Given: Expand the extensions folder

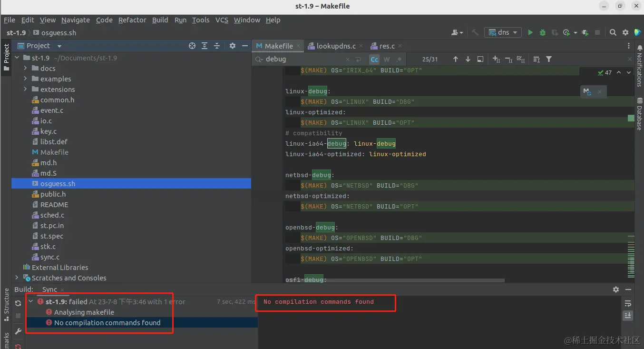Looking at the screenshot, I should coord(26,89).
